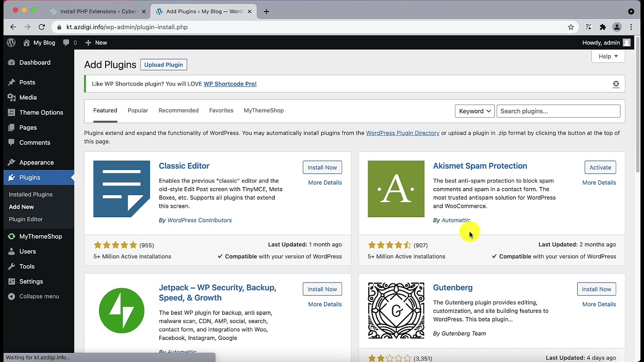
Task: Follow the WP Shortcode Pro! link
Action: point(230,84)
